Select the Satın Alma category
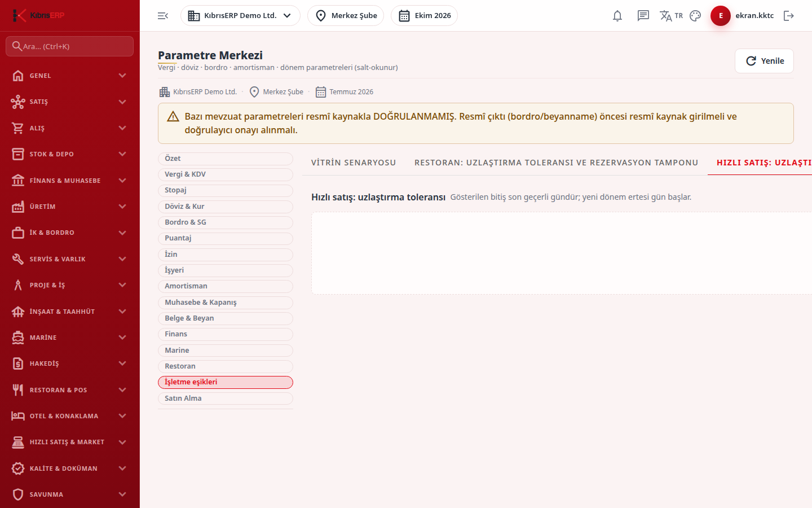 coord(226,398)
